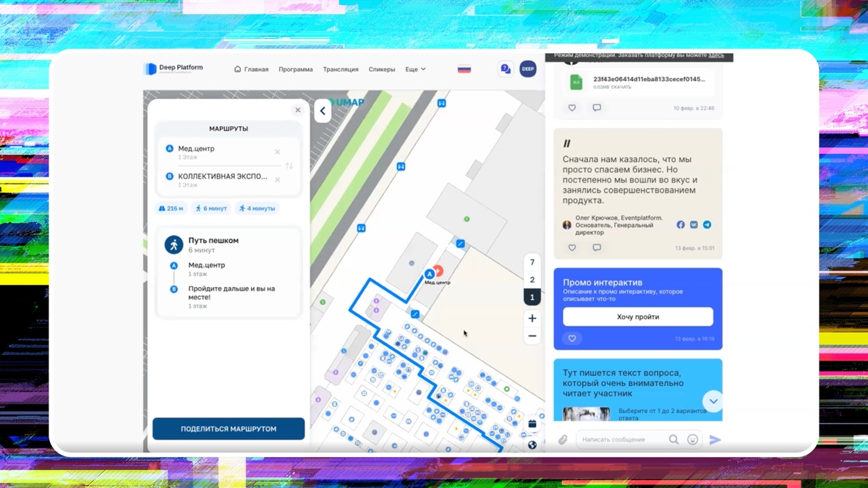This screenshot has height=488, width=868.
Task: Open Олег Крючков's VK link
Action: click(x=694, y=225)
